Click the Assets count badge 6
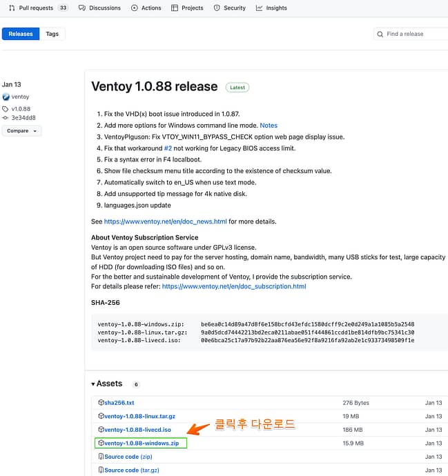This screenshot has width=448, height=476. [136, 384]
